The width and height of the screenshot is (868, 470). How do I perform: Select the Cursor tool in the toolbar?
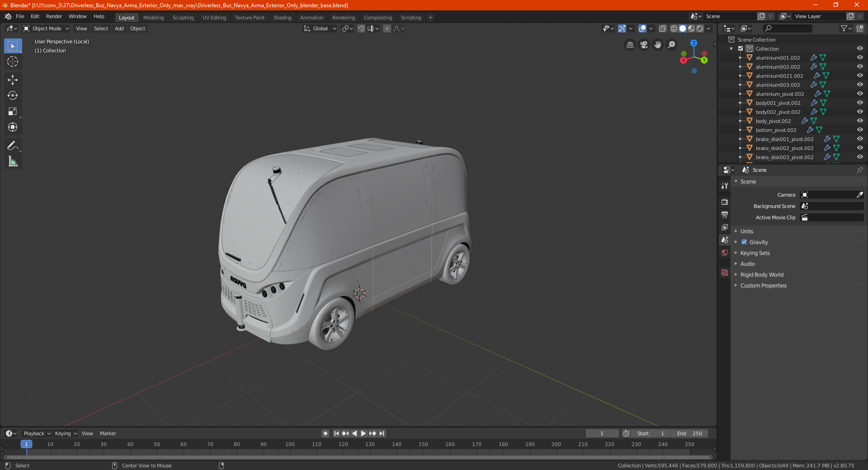pos(13,62)
